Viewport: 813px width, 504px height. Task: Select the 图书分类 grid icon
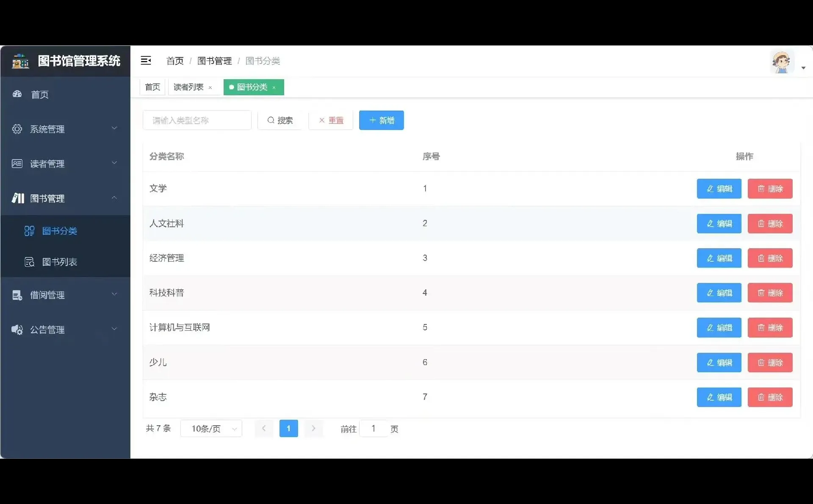pos(28,231)
